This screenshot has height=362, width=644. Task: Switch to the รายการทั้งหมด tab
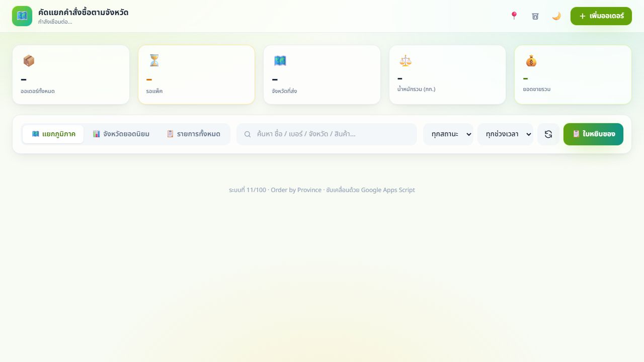[x=193, y=134]
